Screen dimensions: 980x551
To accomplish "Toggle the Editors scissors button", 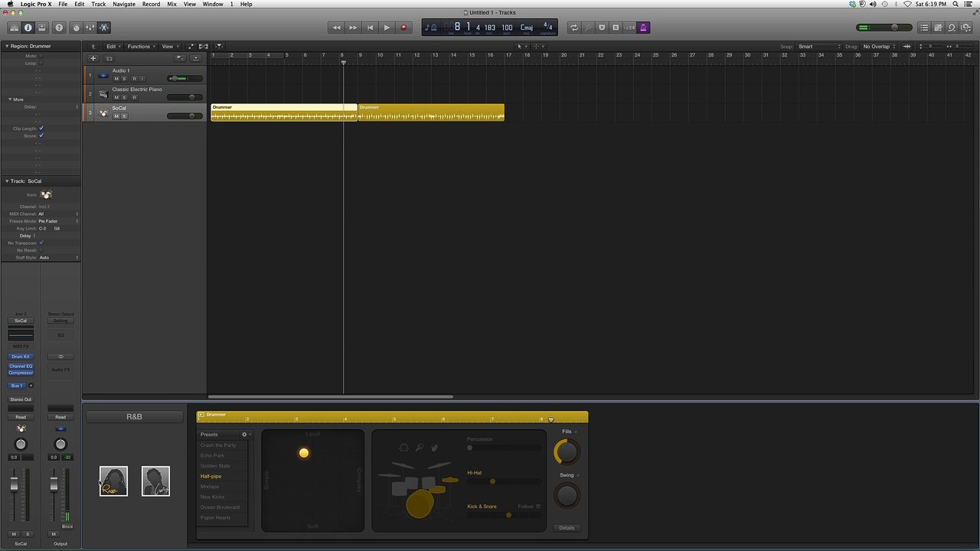I will coord(104,28).
